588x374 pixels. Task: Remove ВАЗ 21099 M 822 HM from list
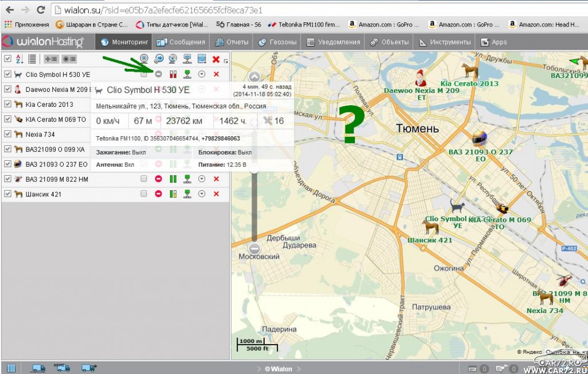click(216, 179)
